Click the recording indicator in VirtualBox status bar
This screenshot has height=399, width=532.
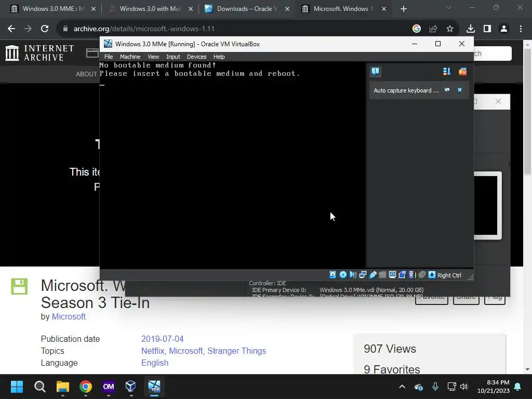[403, 275]
